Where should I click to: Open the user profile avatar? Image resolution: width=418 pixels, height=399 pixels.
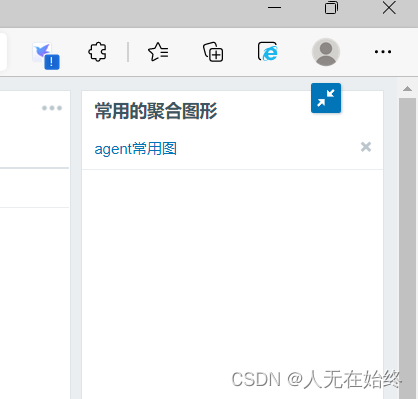(x=326, y=52)
